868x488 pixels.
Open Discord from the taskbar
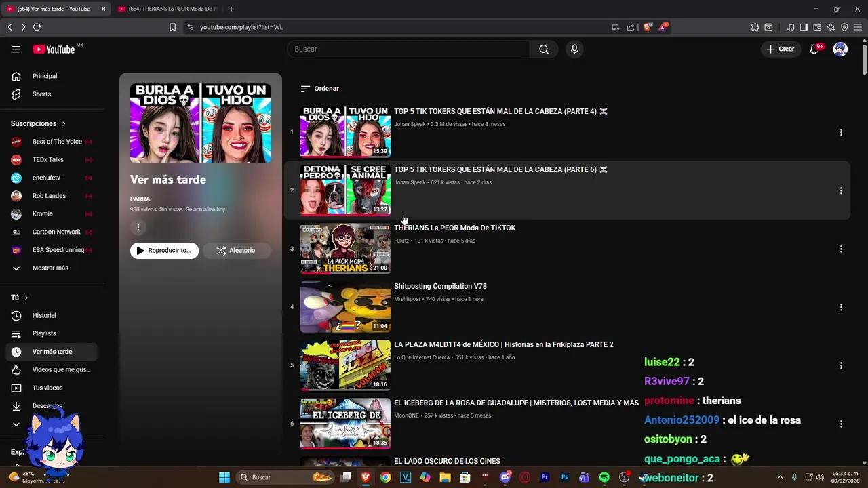tap(505, 477)
